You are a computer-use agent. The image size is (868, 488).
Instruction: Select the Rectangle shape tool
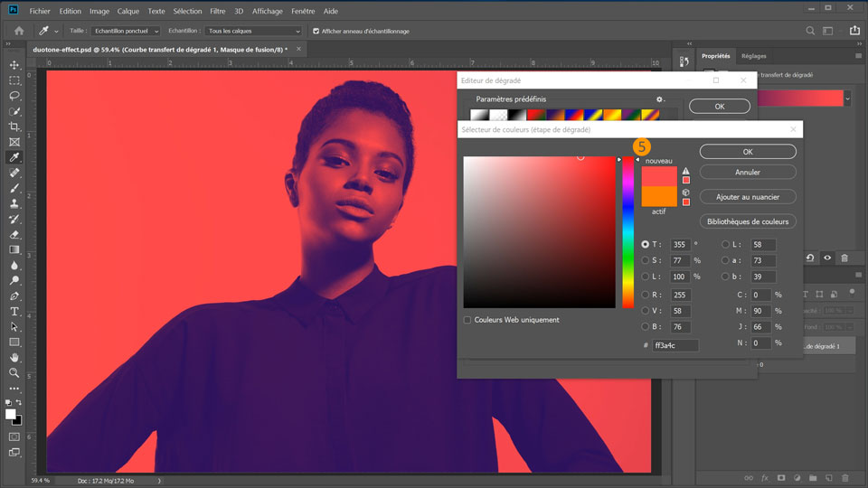[x=14, y=342]
